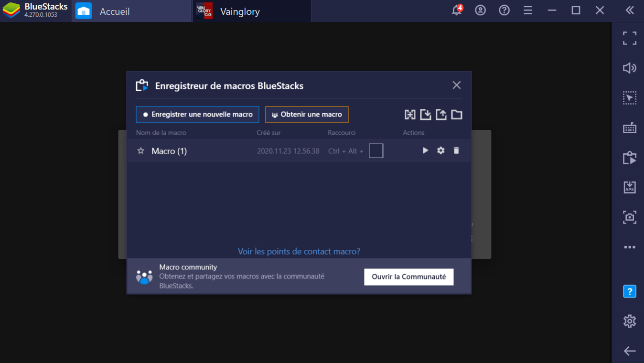Toggle fullscreen mode in sidebar
Viewport: 644px width, 363px height.
point(630,38)
